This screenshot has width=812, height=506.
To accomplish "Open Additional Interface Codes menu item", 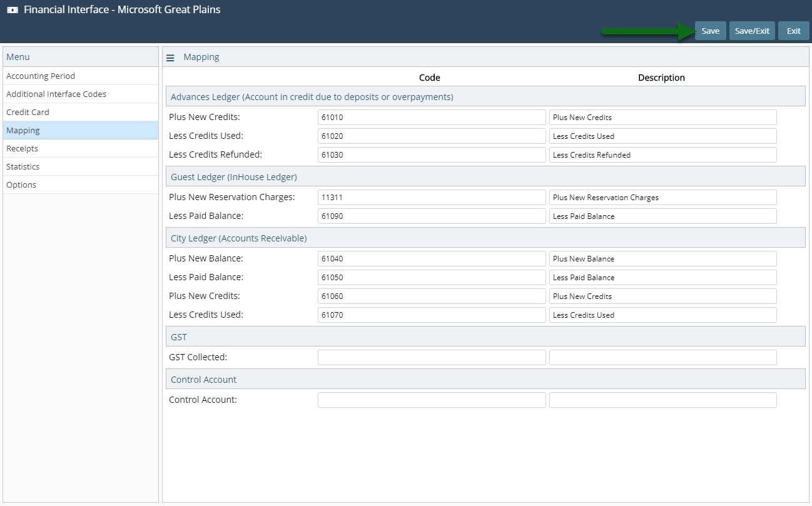I will [x=81, y=94].
